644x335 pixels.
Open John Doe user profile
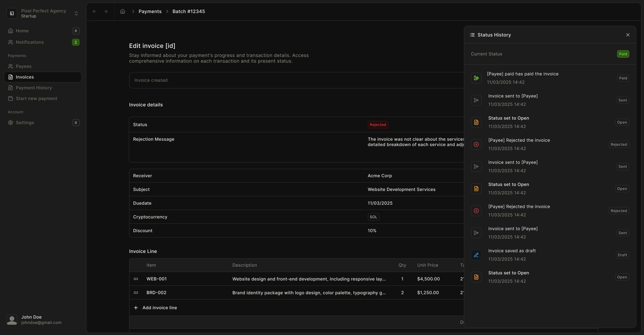(43, 320)
